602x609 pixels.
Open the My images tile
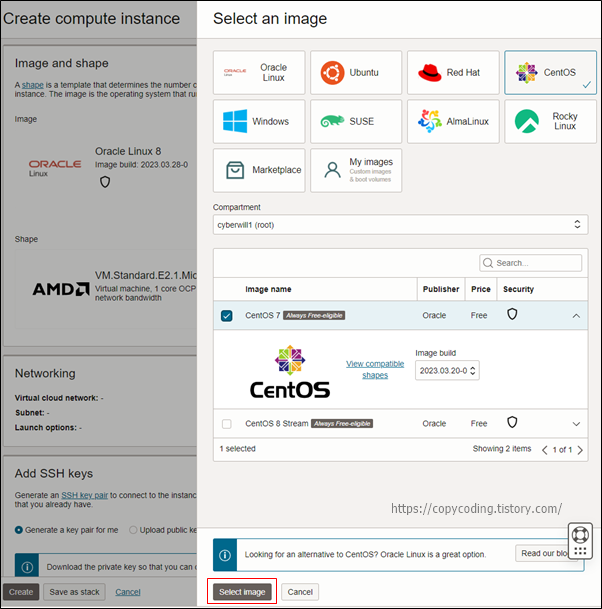(x=356, y=171)
